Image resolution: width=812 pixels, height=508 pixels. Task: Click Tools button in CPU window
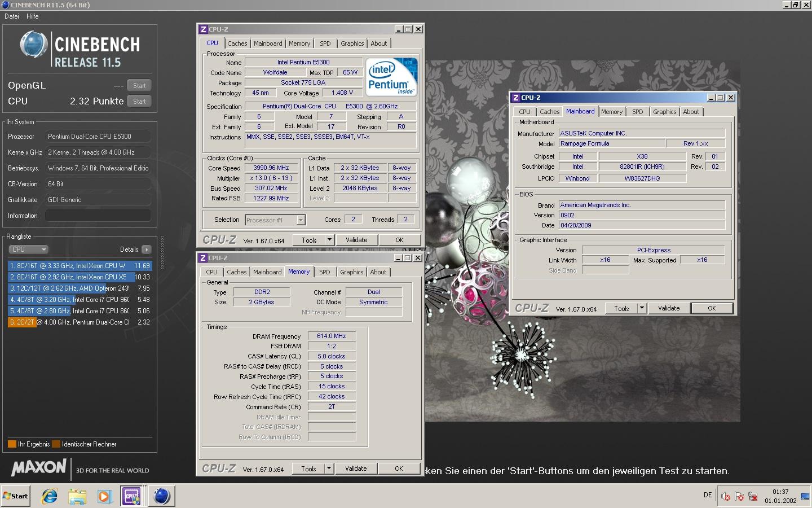pos(310,240)
